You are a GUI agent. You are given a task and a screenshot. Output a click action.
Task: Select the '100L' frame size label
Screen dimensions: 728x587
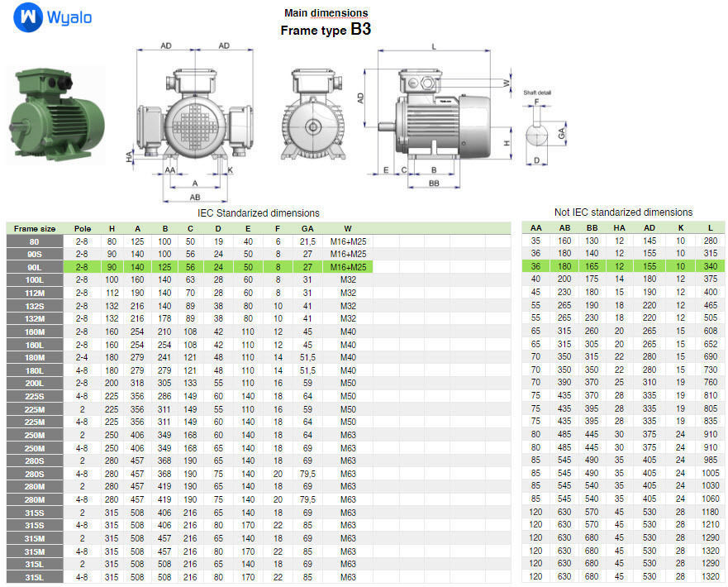pos(35,280)
